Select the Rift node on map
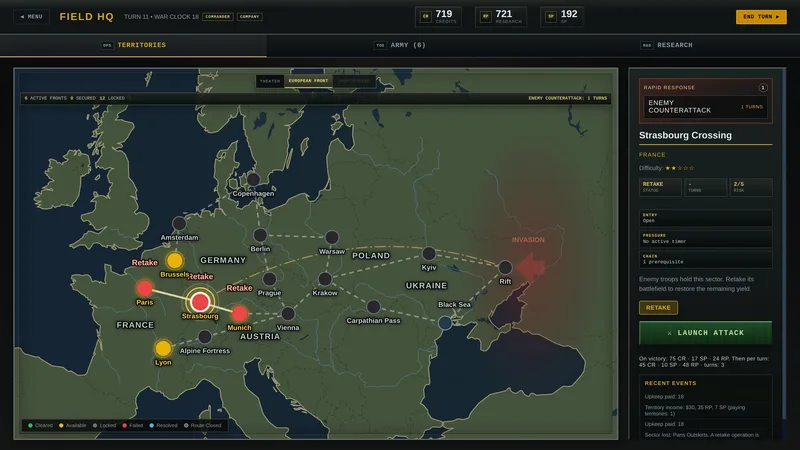The image size is (800, 450). pos(505,267)
